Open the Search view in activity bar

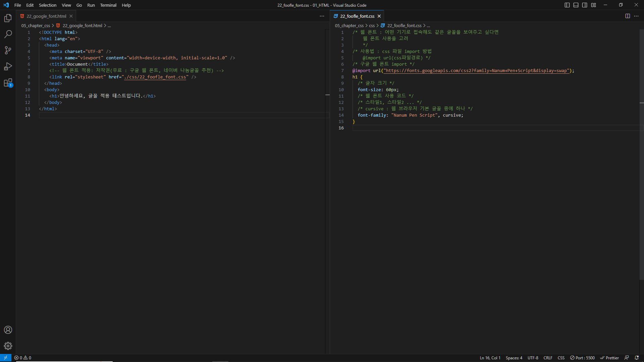[8, 34]
